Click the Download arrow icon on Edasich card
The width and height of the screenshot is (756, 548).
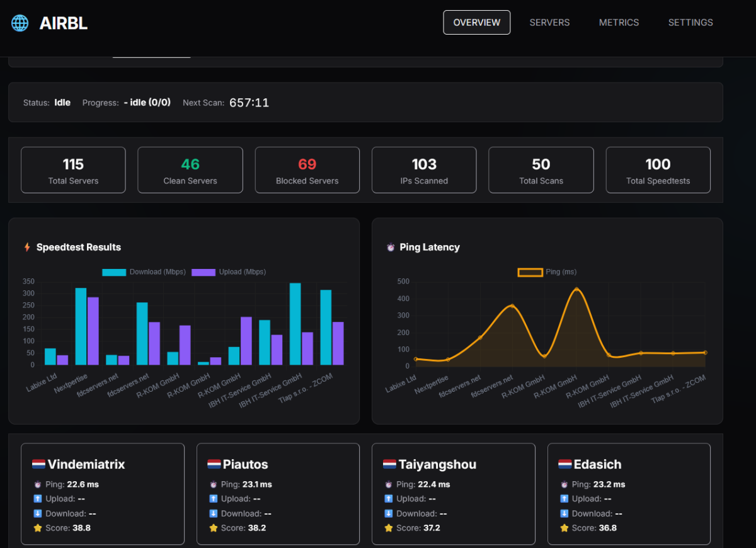(564, 513)
